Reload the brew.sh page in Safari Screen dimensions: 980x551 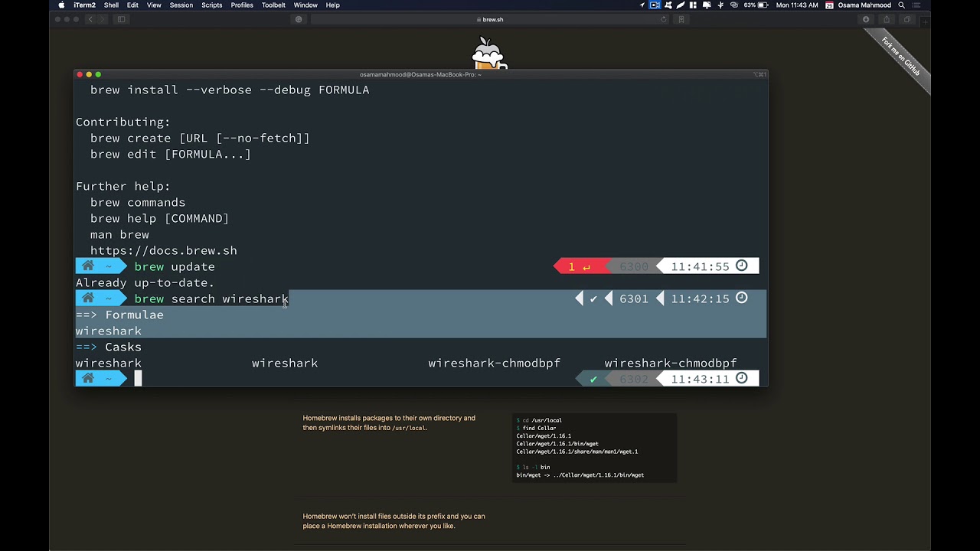click(x=663, y=19)
